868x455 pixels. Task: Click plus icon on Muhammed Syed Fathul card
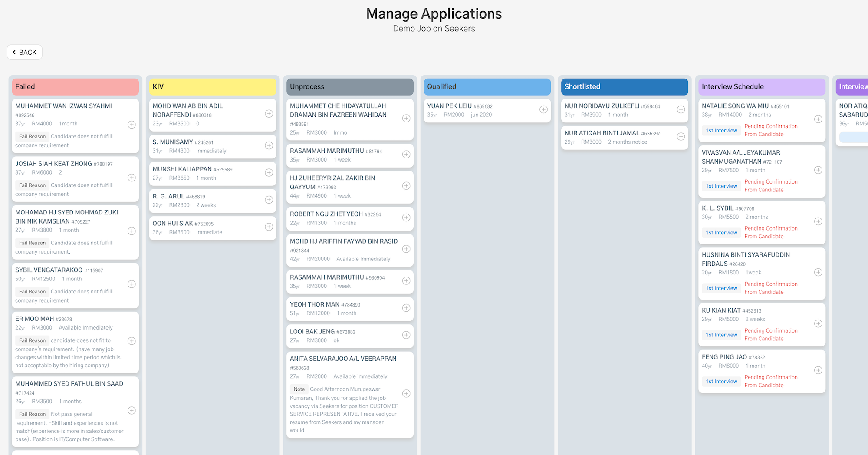click(x=132, y=410)
